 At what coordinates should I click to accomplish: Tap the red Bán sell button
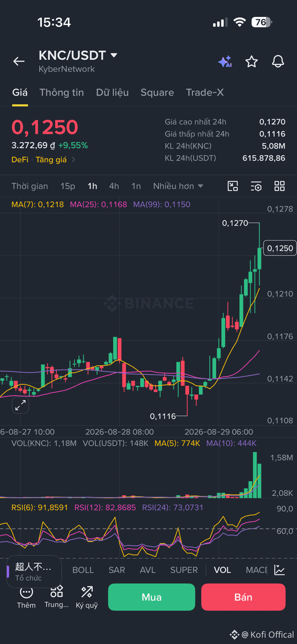point(243,597)
